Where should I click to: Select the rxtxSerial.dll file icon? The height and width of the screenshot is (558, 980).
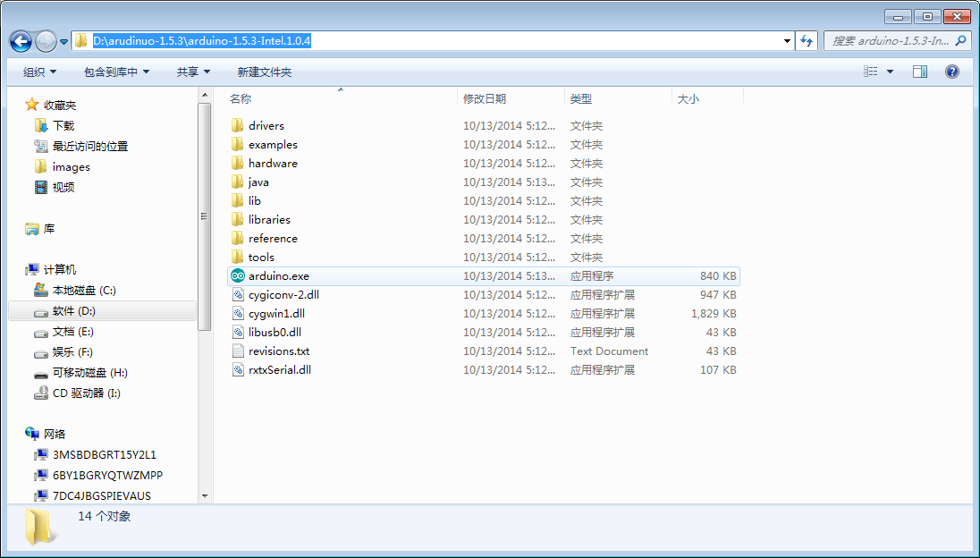(x=238, y=369)
